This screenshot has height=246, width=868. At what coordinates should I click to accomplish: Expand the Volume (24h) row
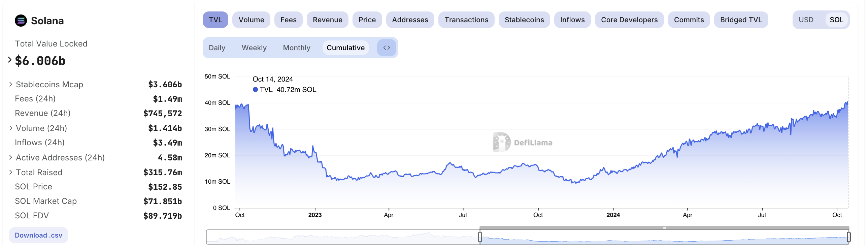point(11,128)
